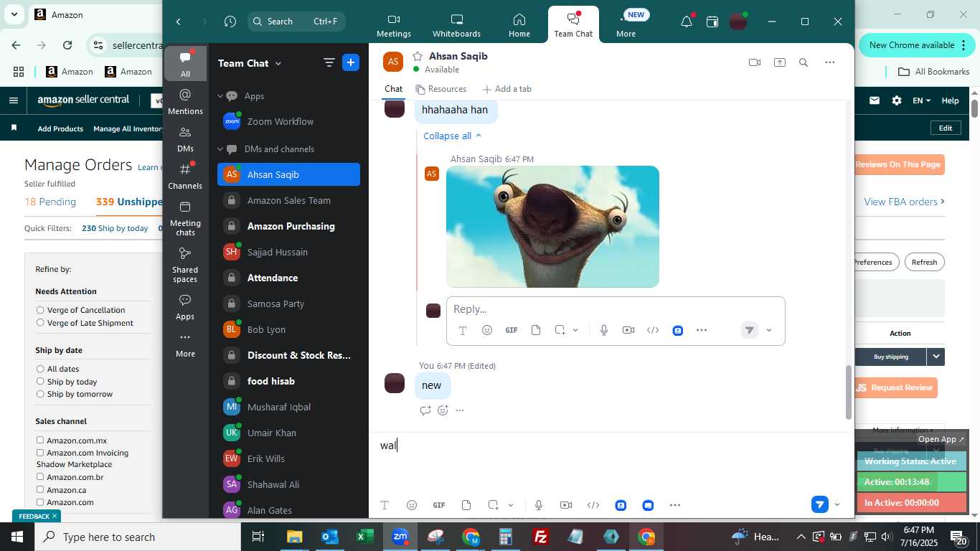
Task: Click the thread Reply input field
Action: tap(616, 309)
